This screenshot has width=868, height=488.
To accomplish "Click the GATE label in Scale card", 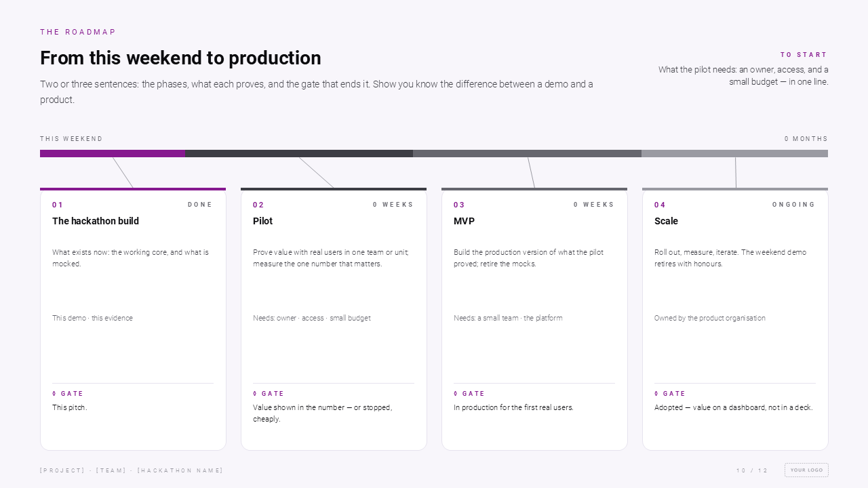I will (670, 394).
